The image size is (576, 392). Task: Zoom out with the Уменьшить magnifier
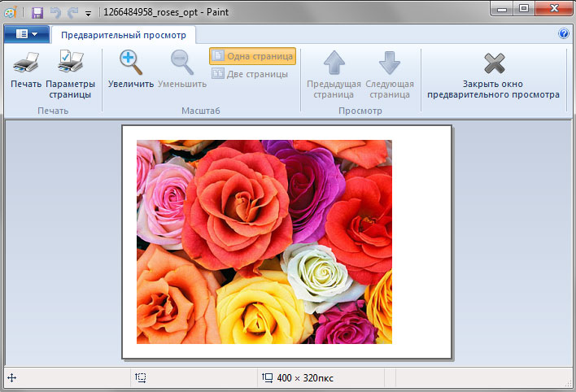click(181, 63)
